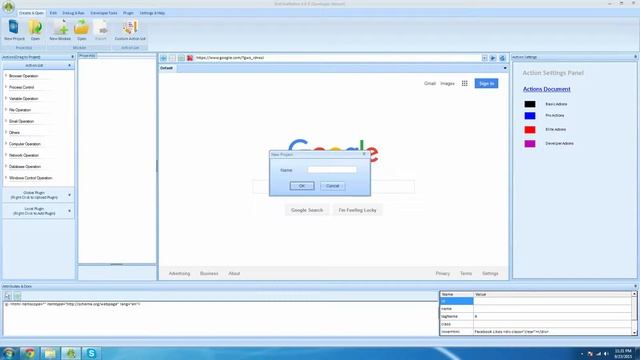Switch to the Settings & Help ribbon tab
The width and height of the screenshot is (640, 360).
(152, 13)
